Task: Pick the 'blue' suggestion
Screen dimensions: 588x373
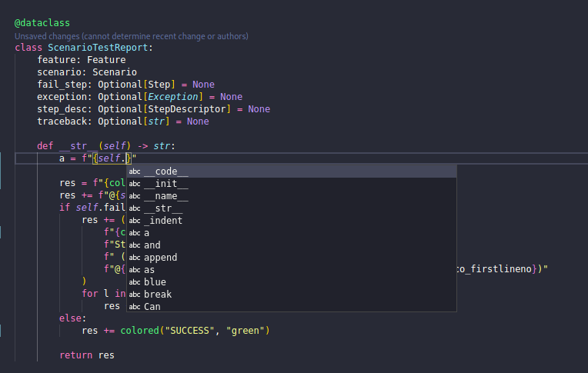Action: (292, 282)
